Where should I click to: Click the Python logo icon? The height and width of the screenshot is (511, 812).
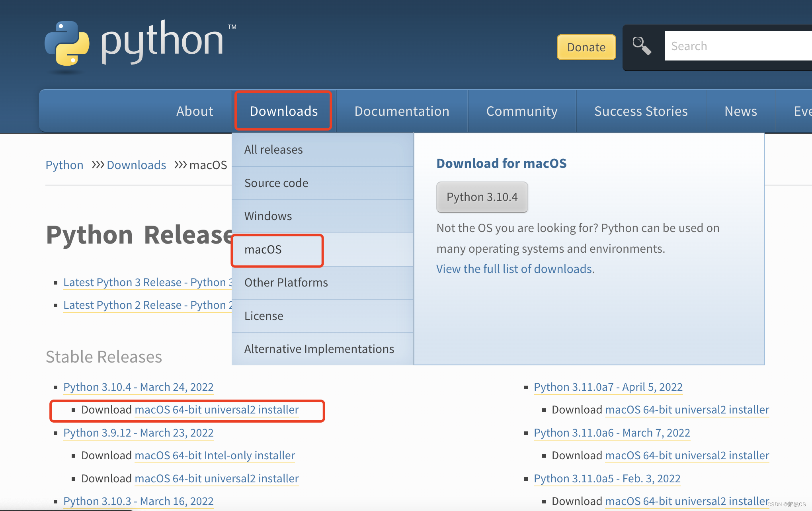point(67,43)
